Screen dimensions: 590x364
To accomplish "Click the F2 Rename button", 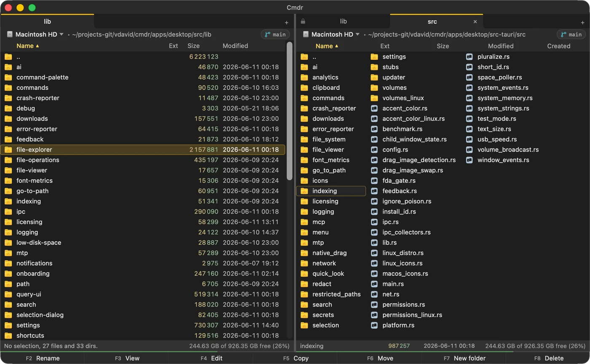I will [43, 358].
